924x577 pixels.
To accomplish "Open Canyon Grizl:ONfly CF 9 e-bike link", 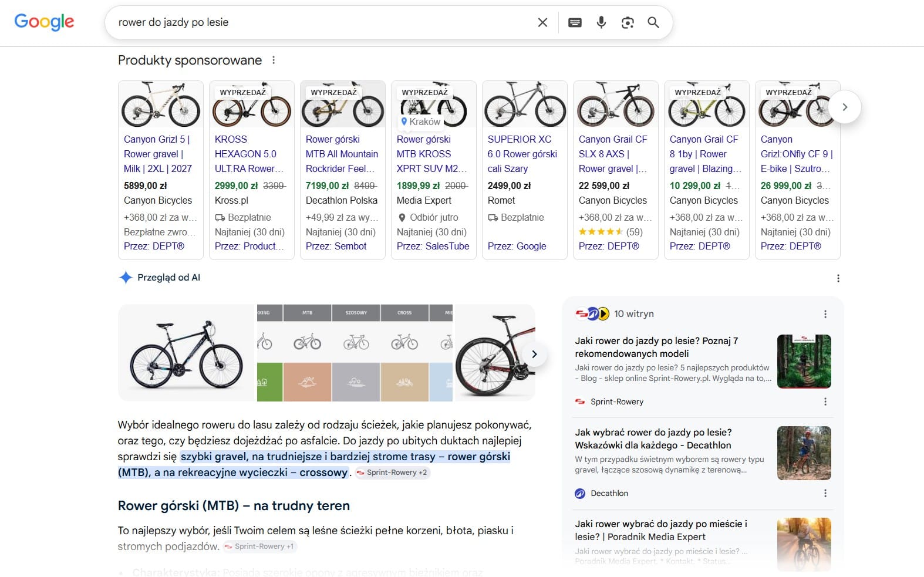I will coord(797,154).
